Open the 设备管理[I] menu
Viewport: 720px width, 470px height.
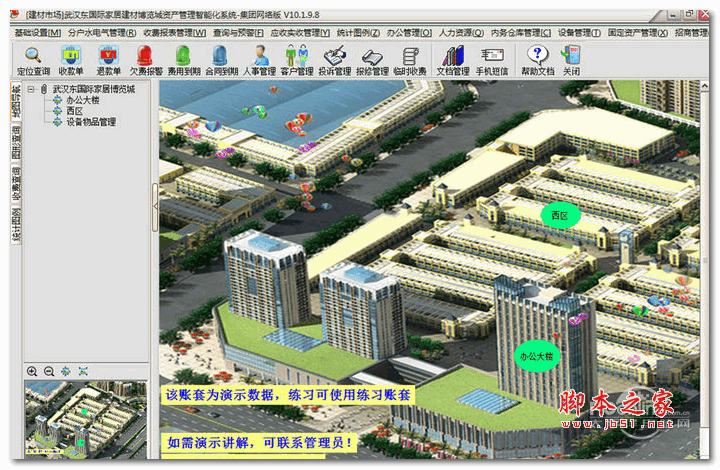(x=579, y=33)
